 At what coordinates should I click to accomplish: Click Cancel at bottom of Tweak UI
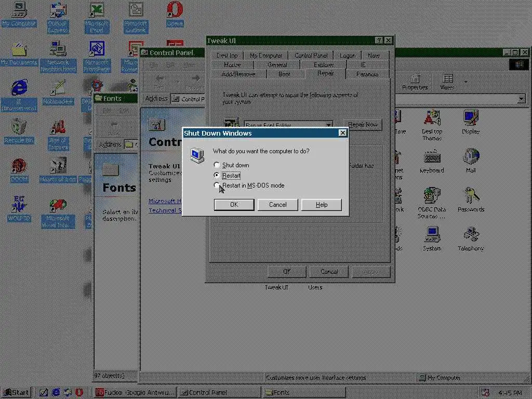[329, 271]
